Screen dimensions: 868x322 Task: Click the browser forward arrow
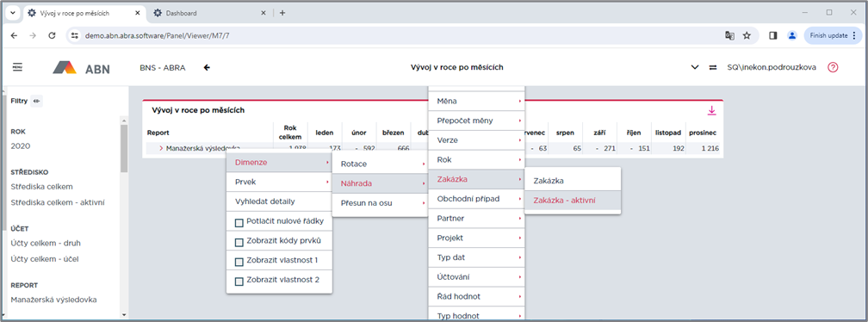pos(33,35)
